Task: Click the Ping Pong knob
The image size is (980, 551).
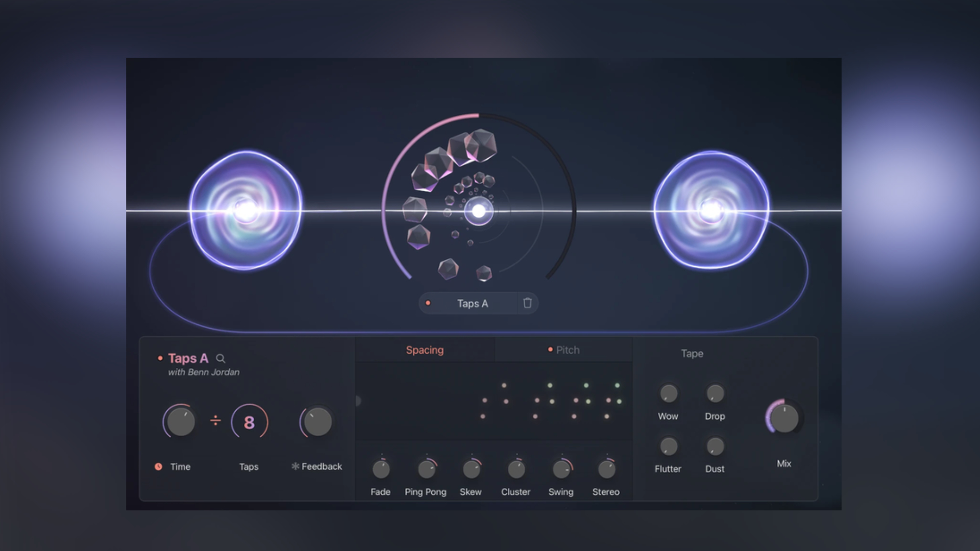Action: click(426, 469)
